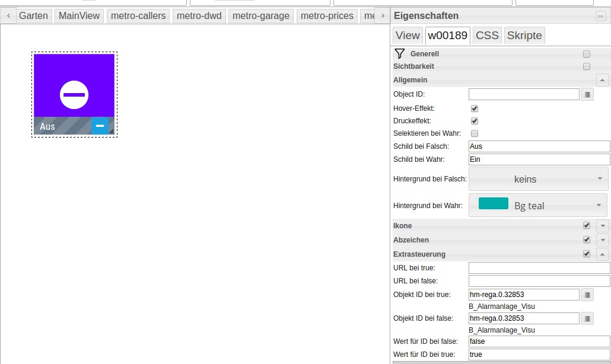Viewport: 611px width, 364px height.
Task: Click the Schild bei Falsch text field
Action: point(539,146)
